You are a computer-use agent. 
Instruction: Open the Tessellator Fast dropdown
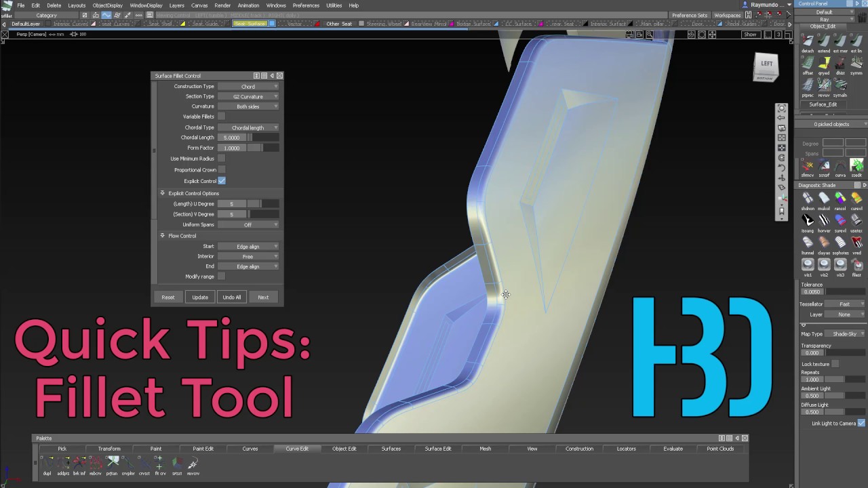(845, 304)
